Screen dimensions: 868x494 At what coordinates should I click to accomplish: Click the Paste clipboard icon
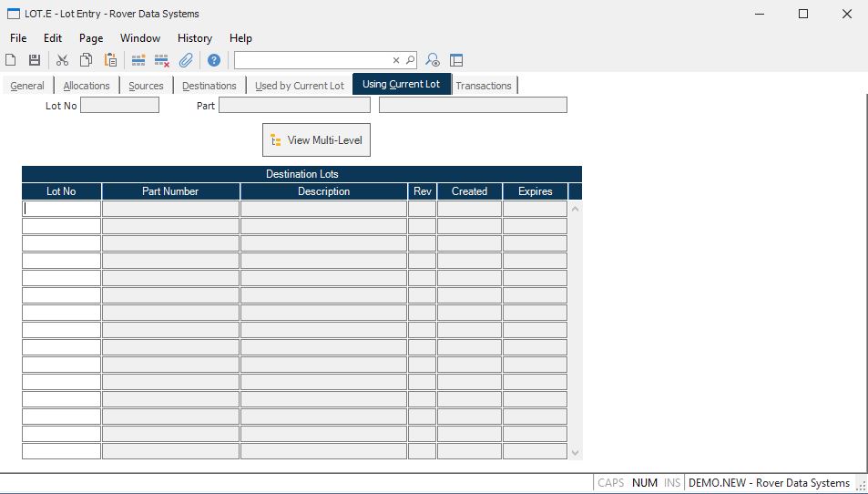[x=110, y=60]
